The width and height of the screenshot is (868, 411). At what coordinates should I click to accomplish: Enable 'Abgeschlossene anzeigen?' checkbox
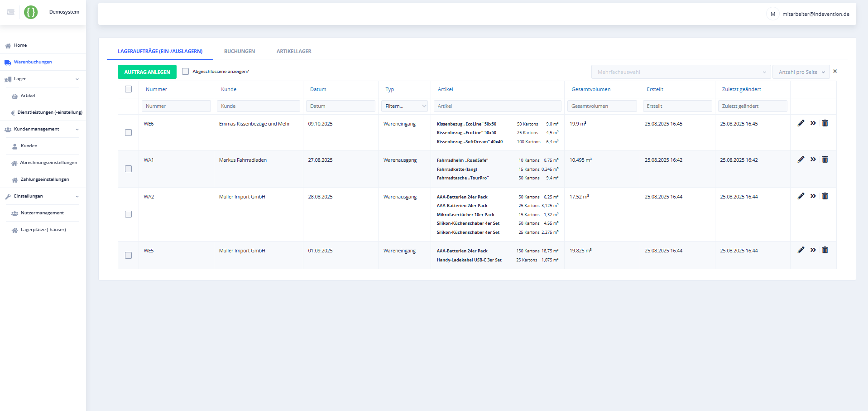click(185, 72)
